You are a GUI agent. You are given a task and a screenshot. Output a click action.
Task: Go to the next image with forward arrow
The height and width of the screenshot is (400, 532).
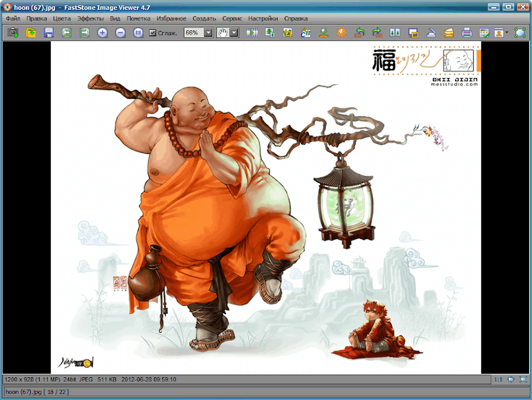[84, 33]
